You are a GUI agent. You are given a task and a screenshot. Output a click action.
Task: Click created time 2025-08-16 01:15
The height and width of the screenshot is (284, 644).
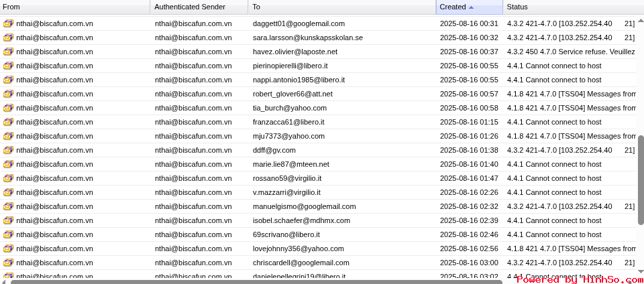469,122
